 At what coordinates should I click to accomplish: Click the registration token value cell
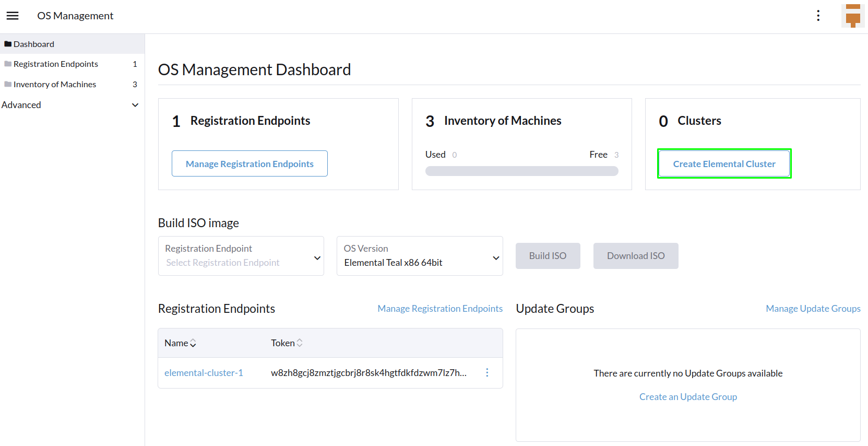pyautogui.click(x=368, y=373)
